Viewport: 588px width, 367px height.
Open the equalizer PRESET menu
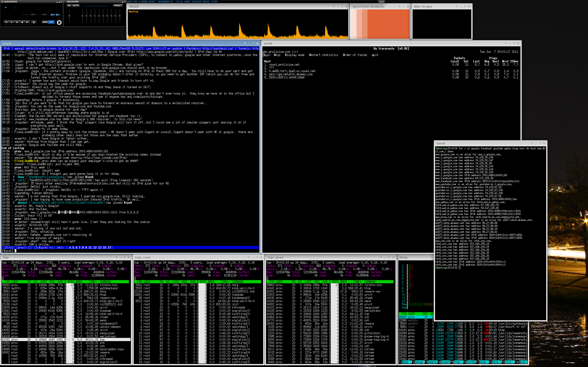[118, 6]
